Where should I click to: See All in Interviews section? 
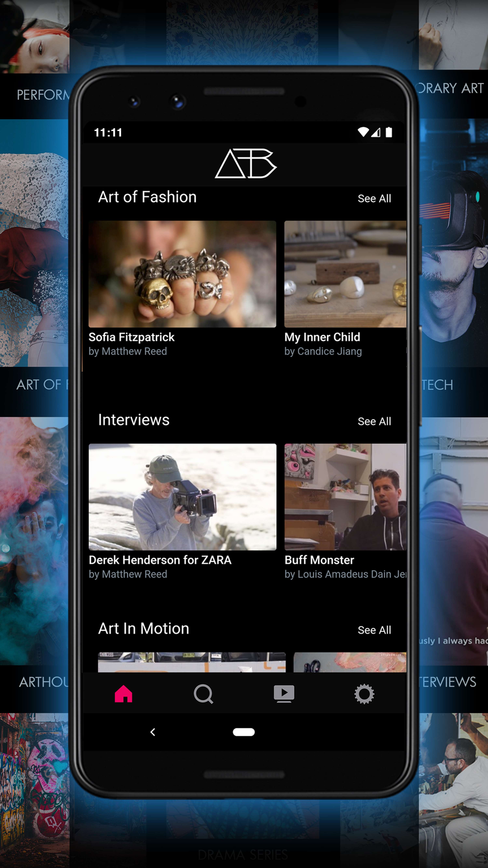pos(374,421)
